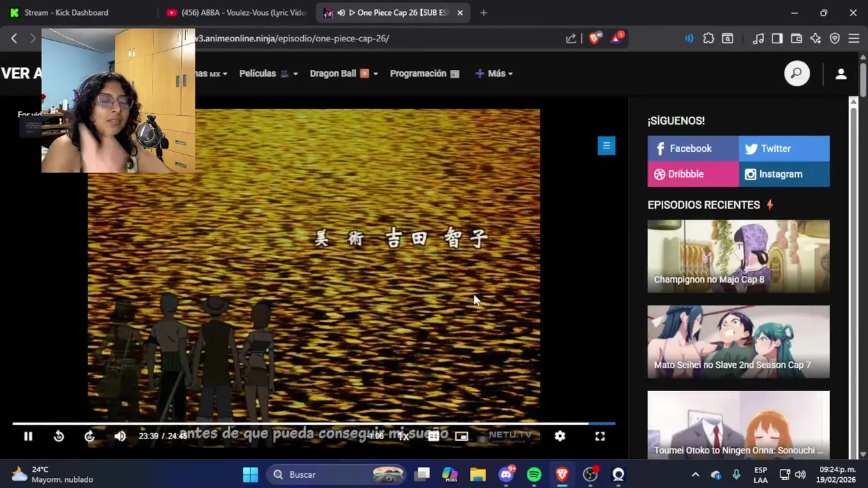This screenshot has height=488, width=868.
Task: Pause the One Piece video
Action: point(28,436)
